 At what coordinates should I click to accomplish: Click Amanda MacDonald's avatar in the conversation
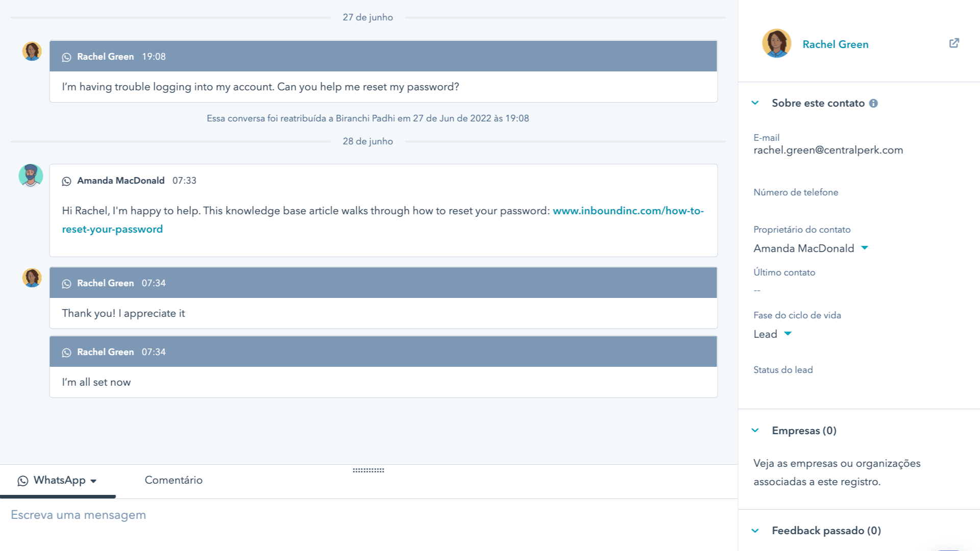[x=32, y=175]
